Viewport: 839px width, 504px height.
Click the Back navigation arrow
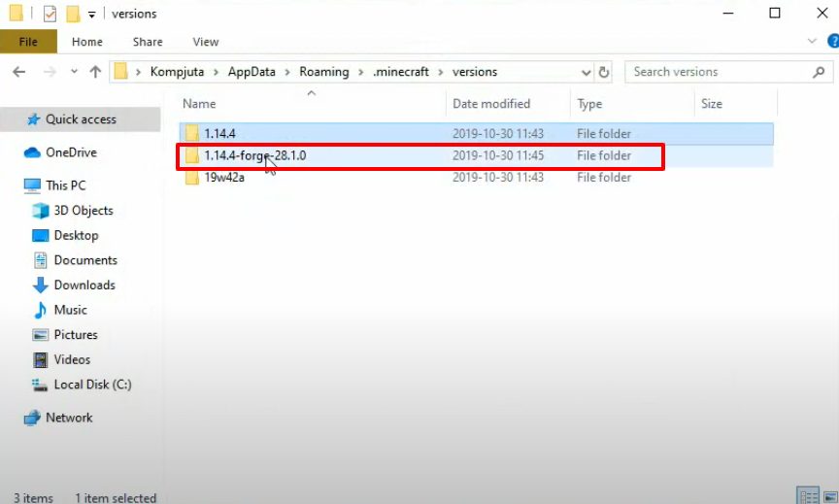[18, 72]
